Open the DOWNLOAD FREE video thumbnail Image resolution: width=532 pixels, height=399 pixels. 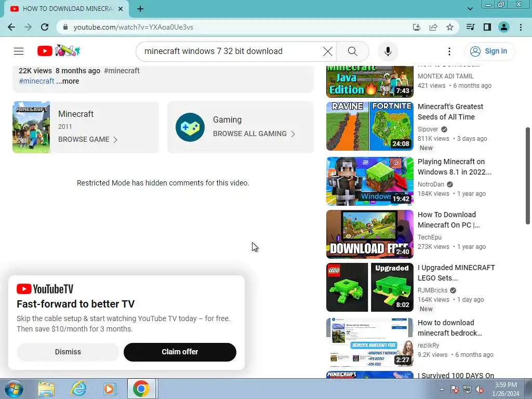click(370, 234)
